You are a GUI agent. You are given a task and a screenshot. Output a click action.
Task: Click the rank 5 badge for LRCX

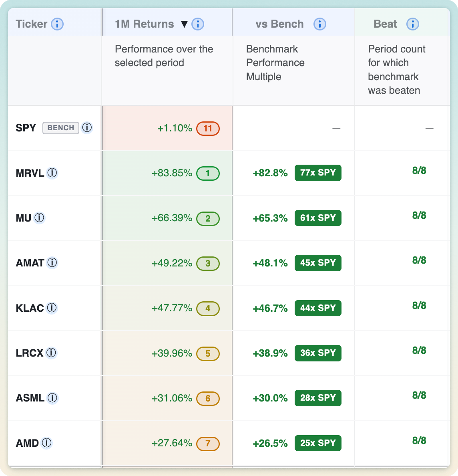[x=208, y=354]
